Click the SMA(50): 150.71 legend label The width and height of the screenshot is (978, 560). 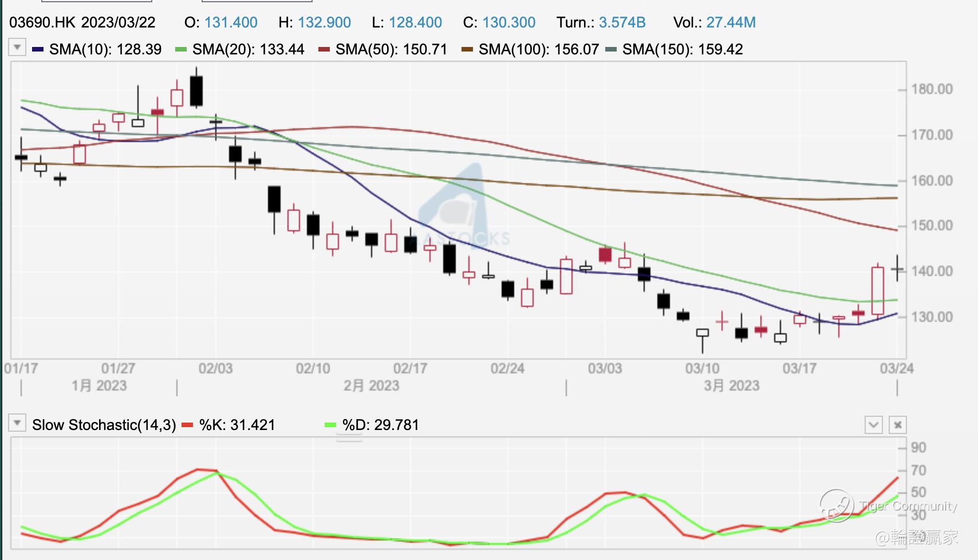click(392, 49)
